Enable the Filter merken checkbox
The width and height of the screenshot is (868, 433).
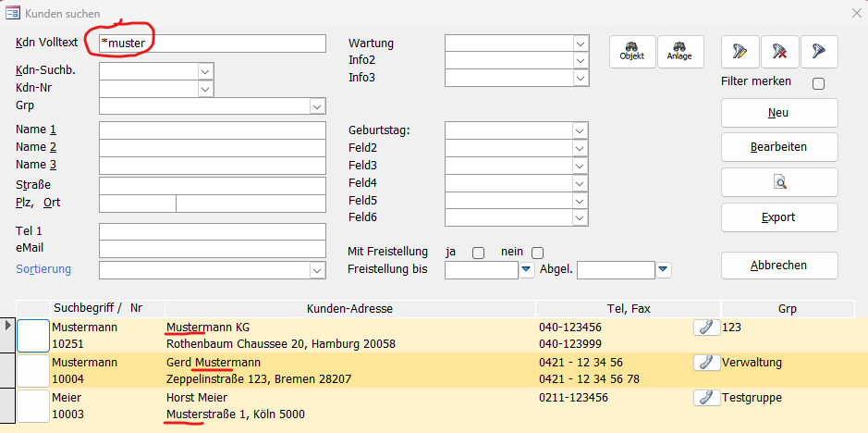point(818,83)
